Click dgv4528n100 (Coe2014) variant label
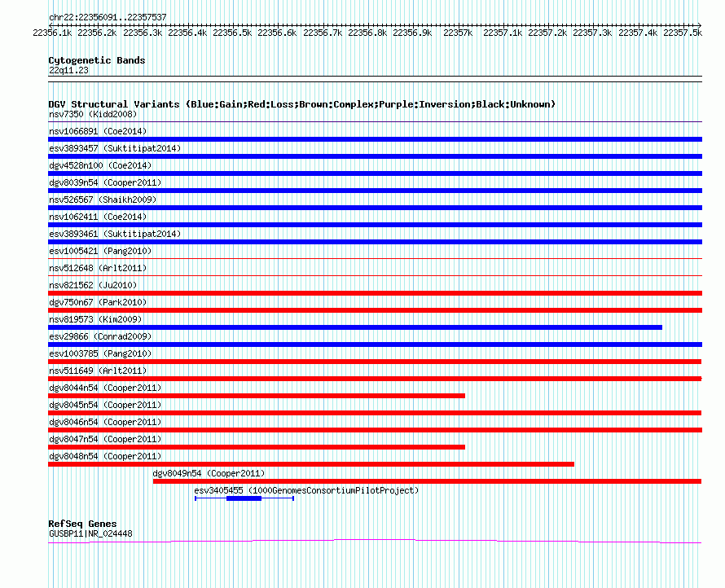 pos(100,165)
